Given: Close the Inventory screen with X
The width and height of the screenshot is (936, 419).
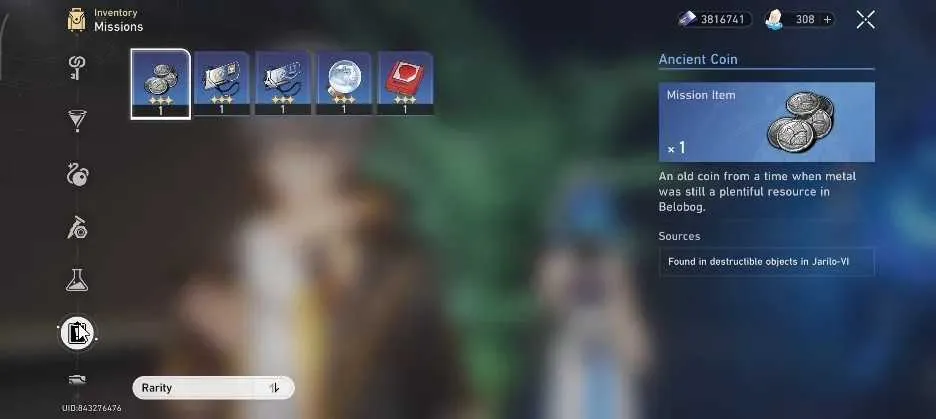Looking at the screenshot, I should [x=866, y=20].
